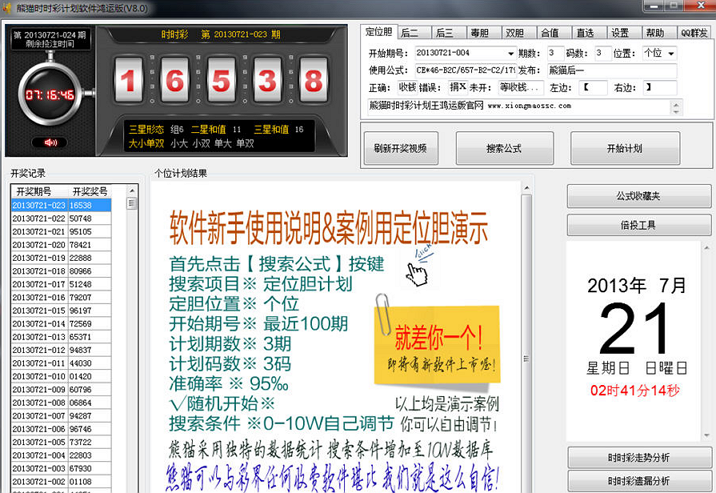
Task: Select draw record 20130721-023
Action: (61, 205)
